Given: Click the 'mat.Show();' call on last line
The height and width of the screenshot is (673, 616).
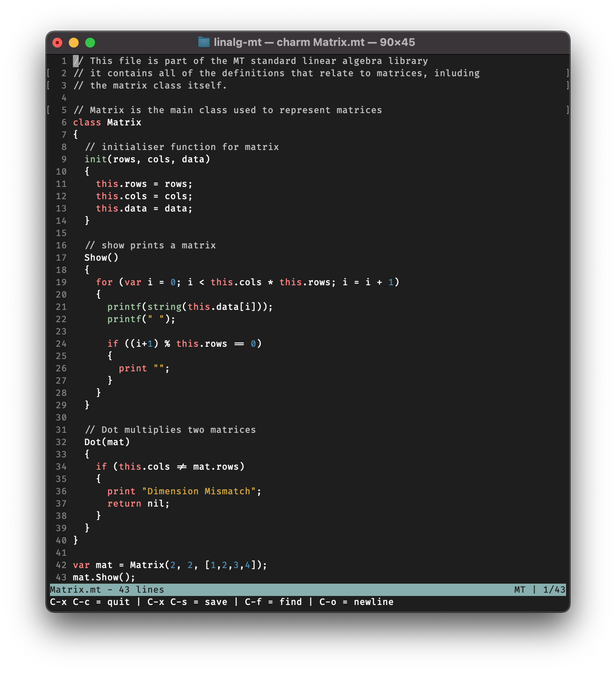Looking at the screenshot, I should pyautogui.click(x=104, y=578).
